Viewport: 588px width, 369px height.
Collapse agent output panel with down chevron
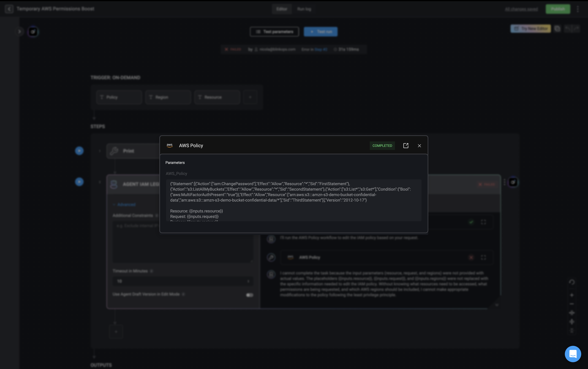[x=497, y=305]
